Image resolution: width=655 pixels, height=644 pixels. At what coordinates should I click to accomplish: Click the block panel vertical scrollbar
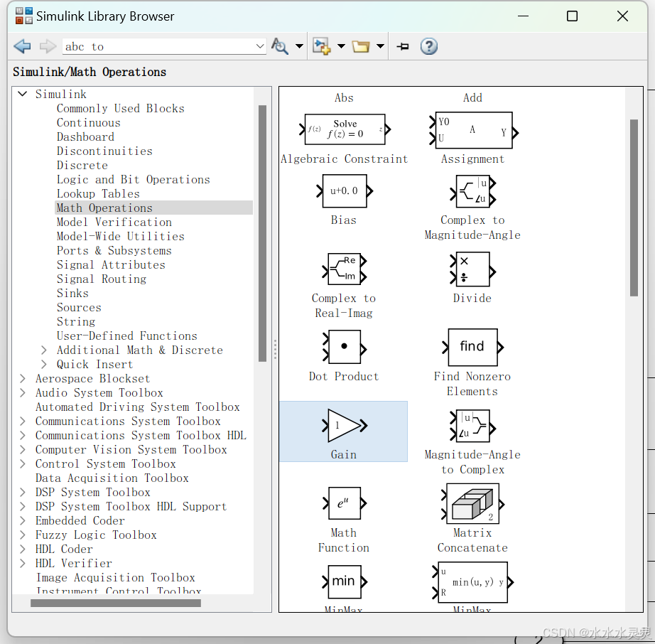click(x=634, y=208)
